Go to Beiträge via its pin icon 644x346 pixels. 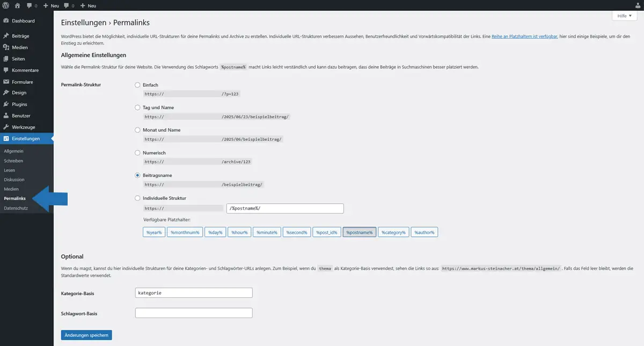[6, 35]
